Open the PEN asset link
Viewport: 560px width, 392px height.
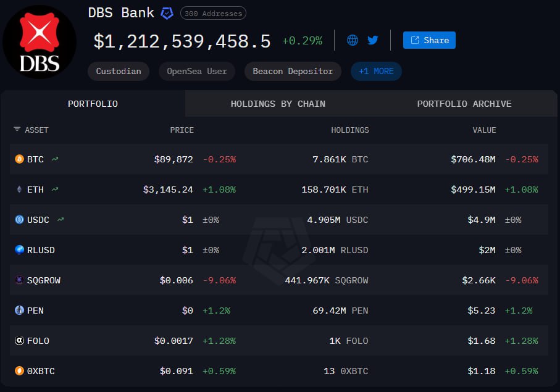tap(35, 311)
